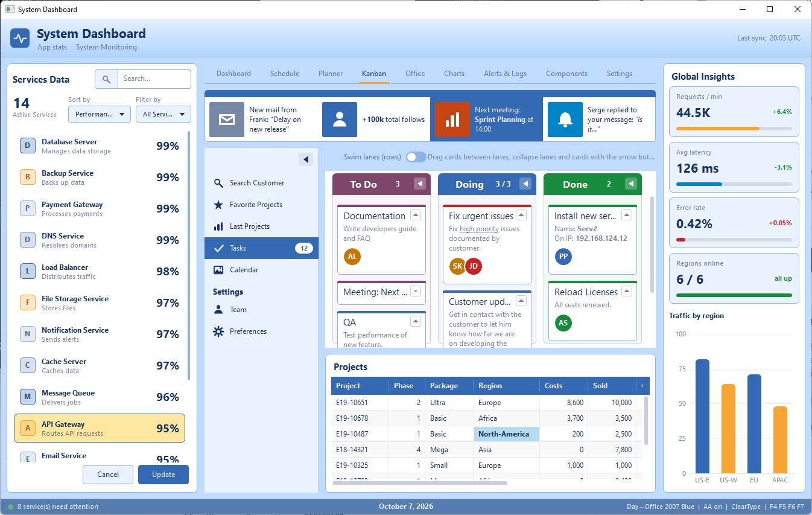Collapse the Documentation card
This screenshot has width=812, height=515.
[x=415, y=216]
